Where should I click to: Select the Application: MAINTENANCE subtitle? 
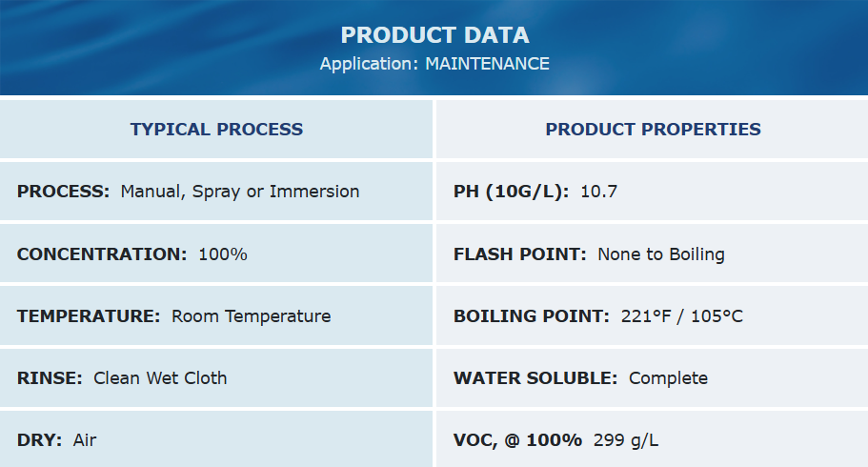pos(434,64)
